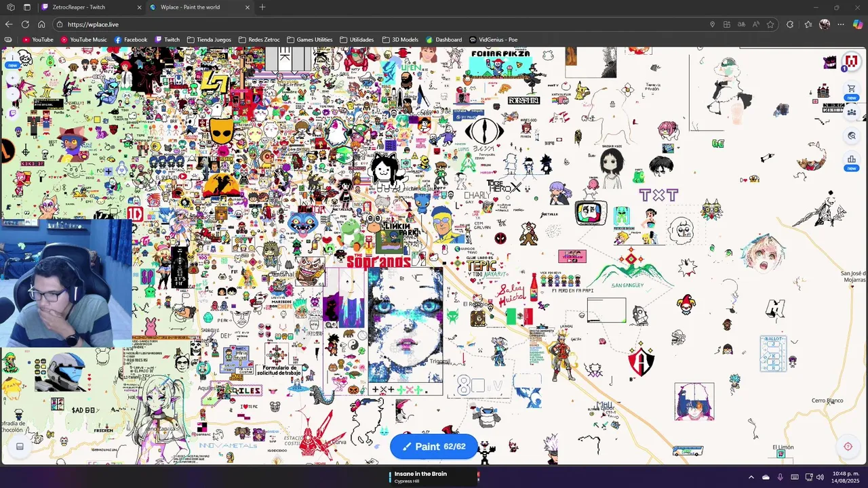Open the microphone tray icon

point(781,477)
